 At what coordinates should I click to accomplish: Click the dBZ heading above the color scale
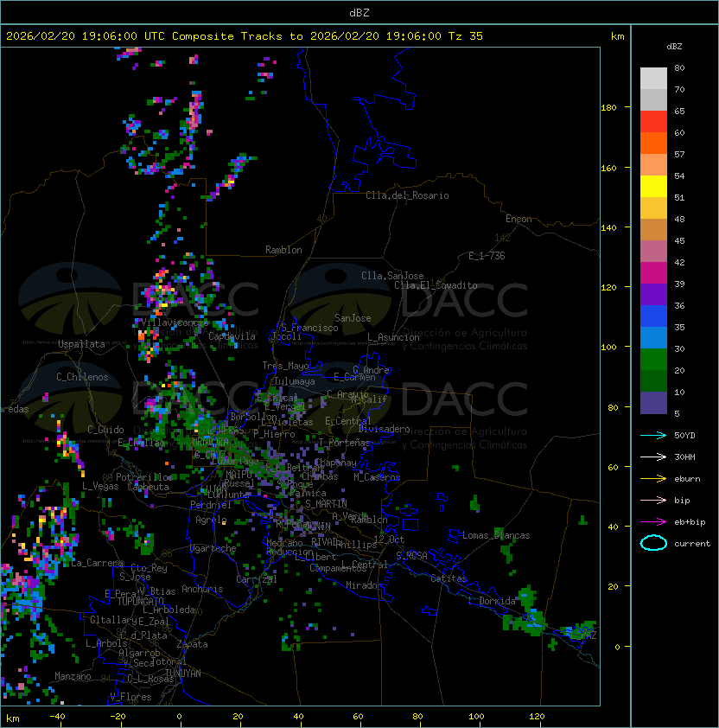pos(674,47)
